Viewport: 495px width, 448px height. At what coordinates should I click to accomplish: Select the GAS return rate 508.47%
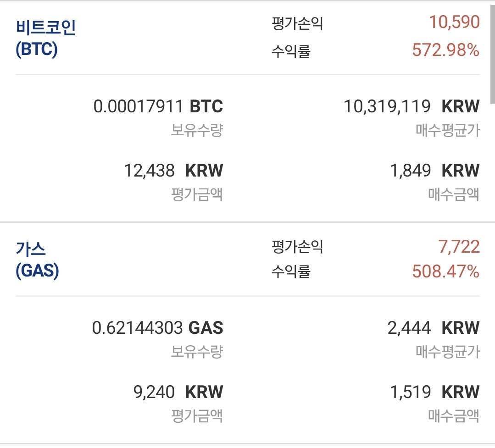pyautogui.click(x=445, y=271)
